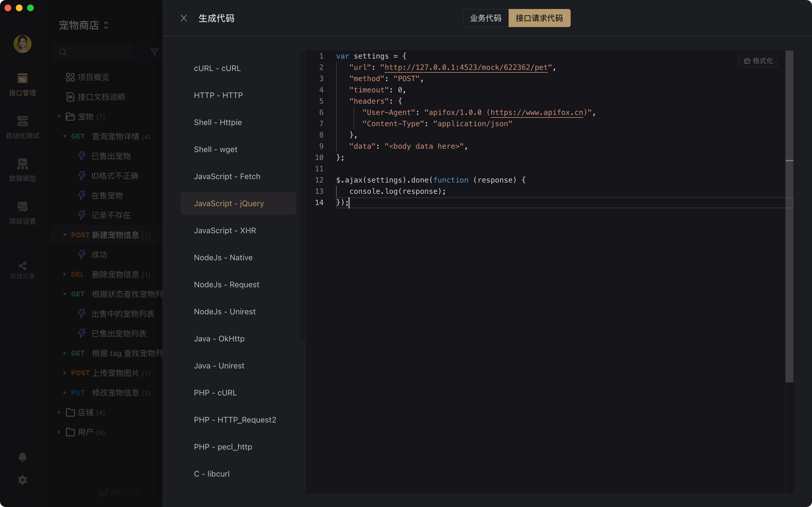Click the user avatar picture

pyautogui.click(x=23, y=44)
